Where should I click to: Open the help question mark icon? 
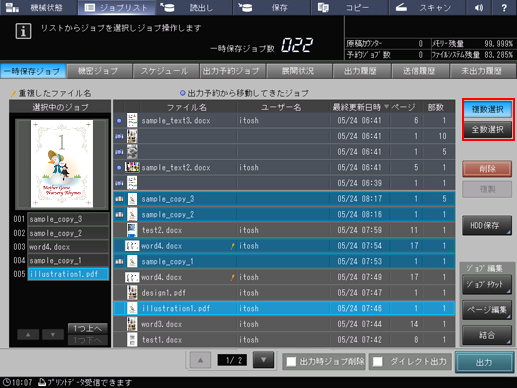click(x=504, y=8)
